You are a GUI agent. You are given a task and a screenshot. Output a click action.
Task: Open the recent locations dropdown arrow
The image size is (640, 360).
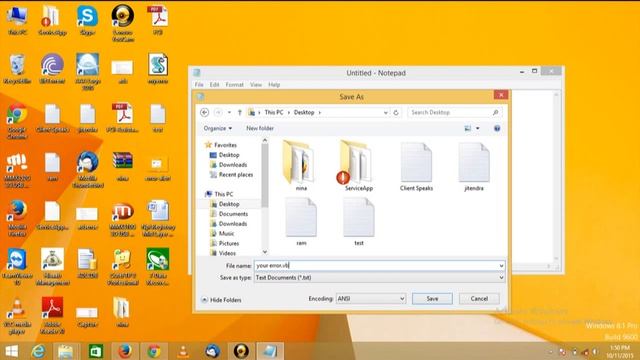(229, 112)
